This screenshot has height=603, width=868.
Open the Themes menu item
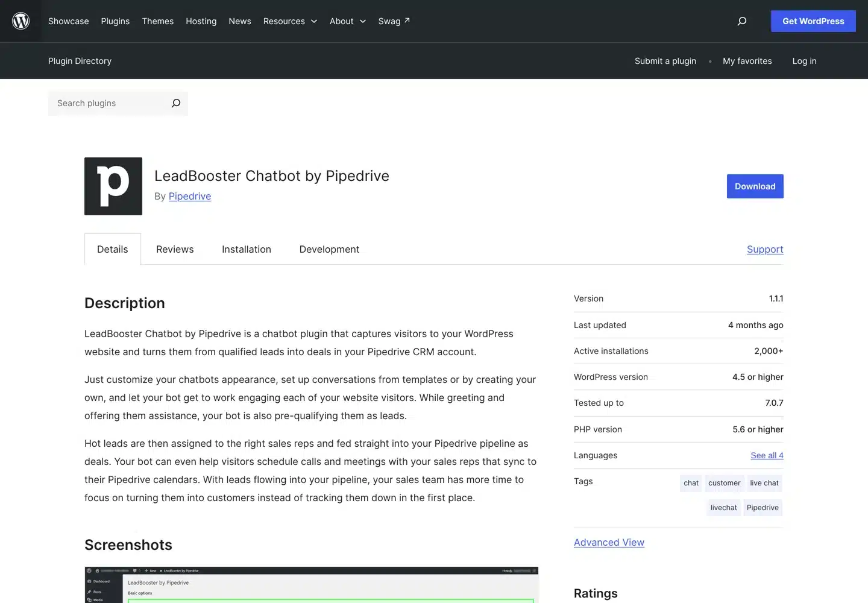coord(158,21)
